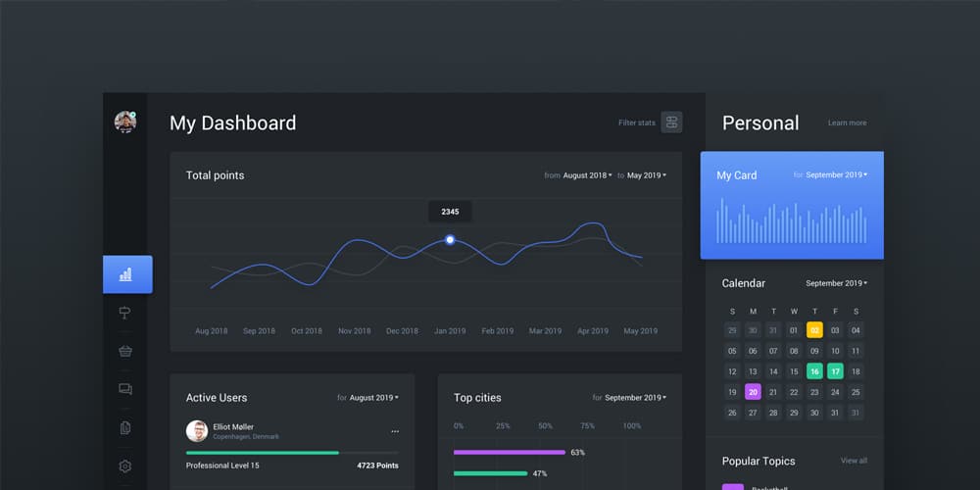
Task: Click the Dec 2018 axis label
Action: point(402,331)
